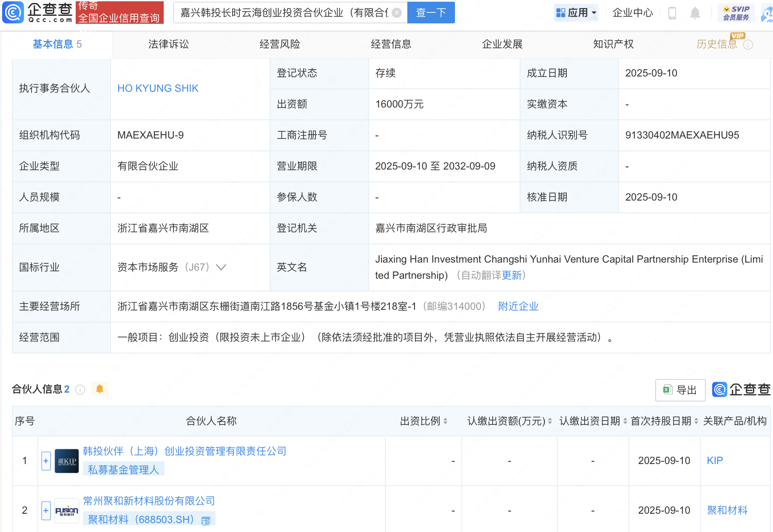
Task: Switch to 经营信息 tab
Action: 391,44
